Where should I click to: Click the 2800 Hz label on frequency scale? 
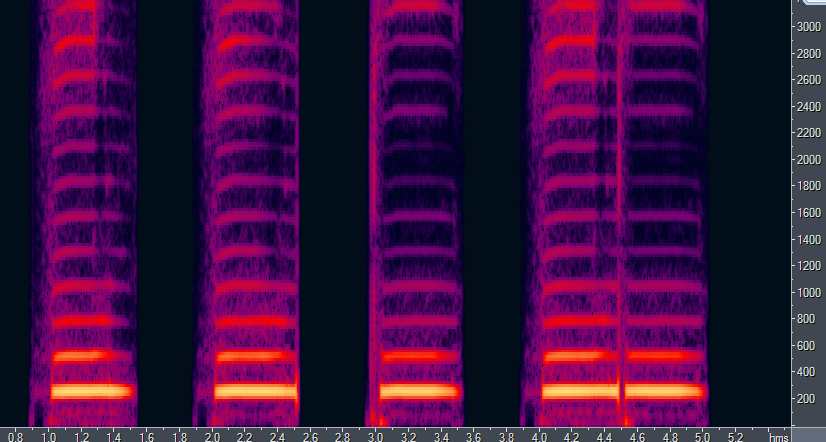pyautogui.click(x=809, y=54)
